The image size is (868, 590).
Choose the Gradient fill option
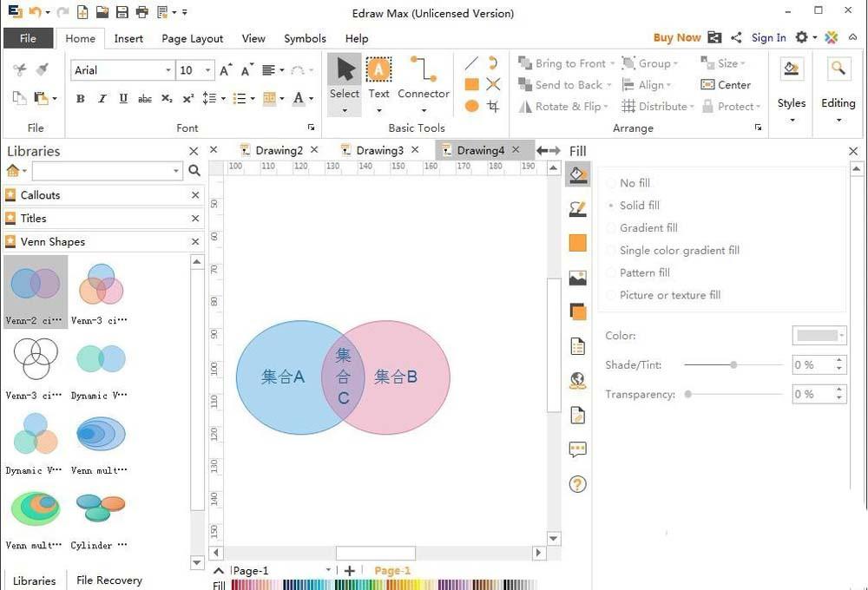[611, 228]
